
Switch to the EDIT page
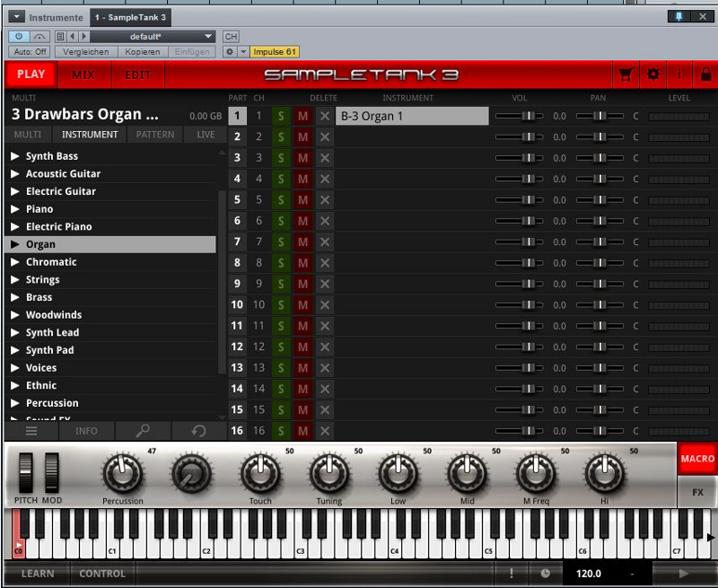[138, 75]
